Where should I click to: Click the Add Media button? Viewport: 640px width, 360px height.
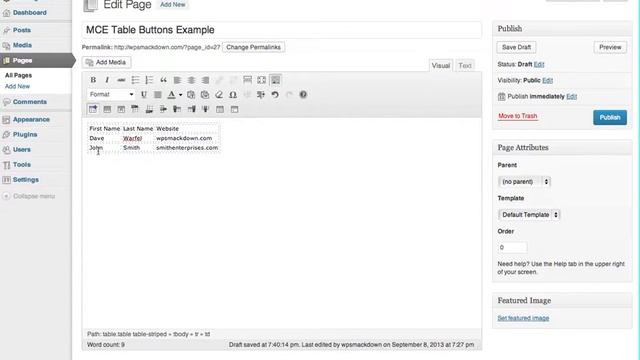pos(107,62)
